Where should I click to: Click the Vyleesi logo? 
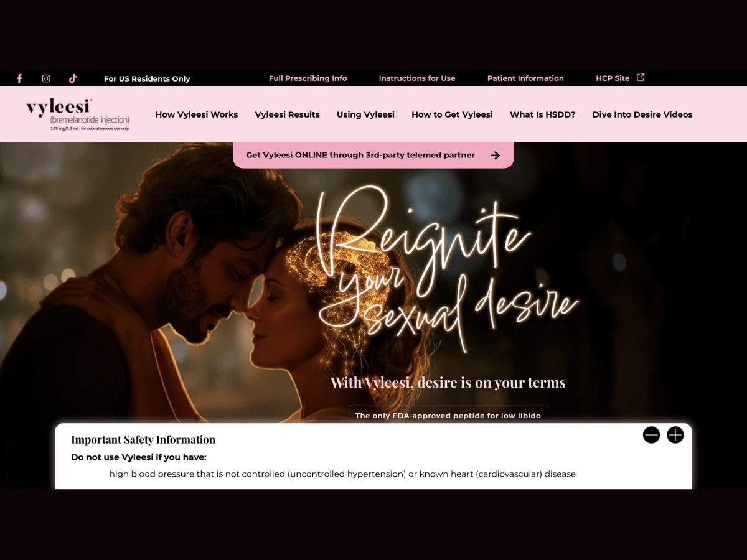coord(78,114)
